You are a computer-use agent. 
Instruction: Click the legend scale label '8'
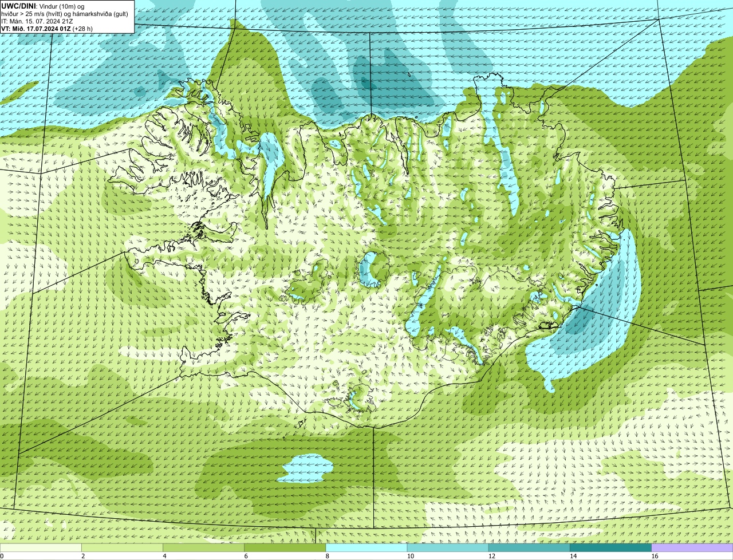click(328, 556)
